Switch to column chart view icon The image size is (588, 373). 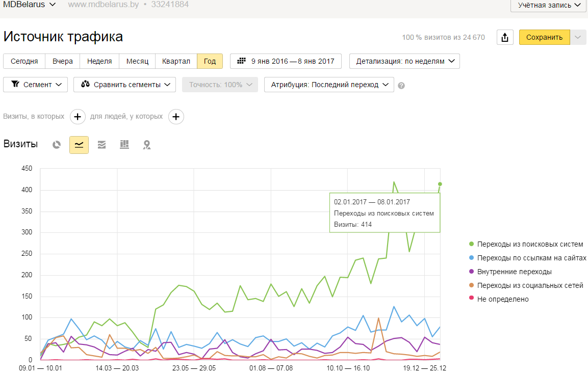click(x=124, y=145)
